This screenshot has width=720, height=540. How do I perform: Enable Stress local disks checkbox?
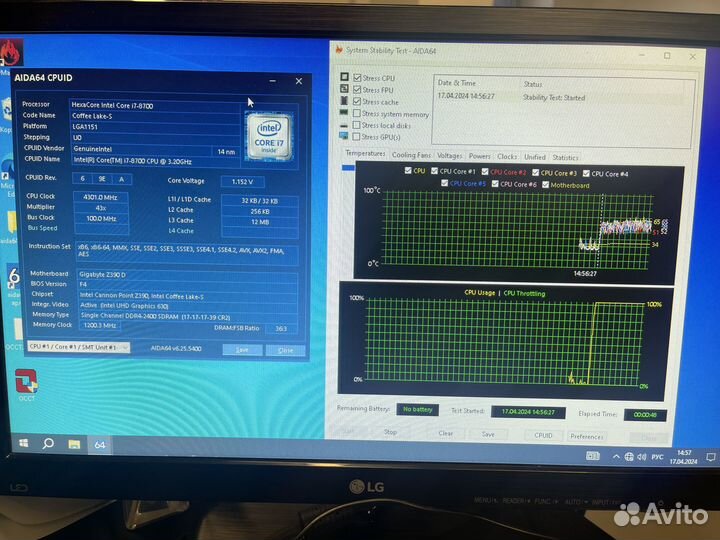(356, 125)
